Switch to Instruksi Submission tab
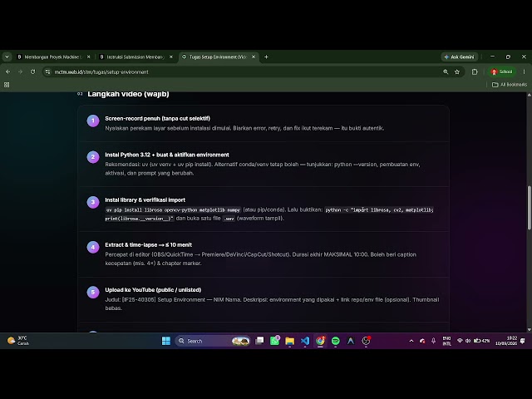Screen dimensions: 532x399 [135, 57]
